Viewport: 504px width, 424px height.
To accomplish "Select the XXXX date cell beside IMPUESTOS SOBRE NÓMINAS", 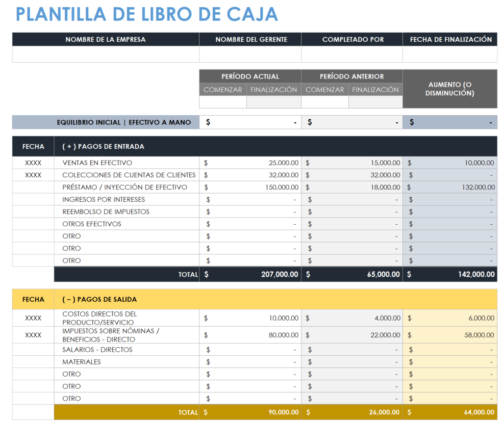I will 33,335.
